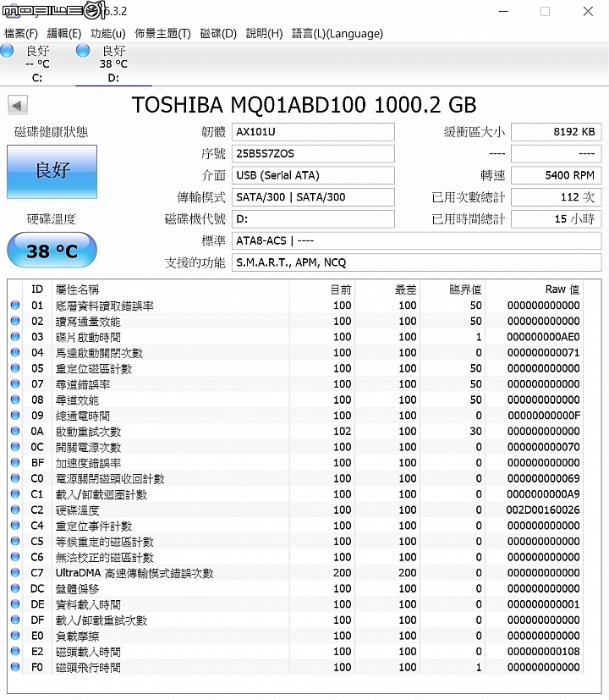Click status dot for attribute BF
Image resolution: width=609 pixels, height=700 pixels.
15,462
